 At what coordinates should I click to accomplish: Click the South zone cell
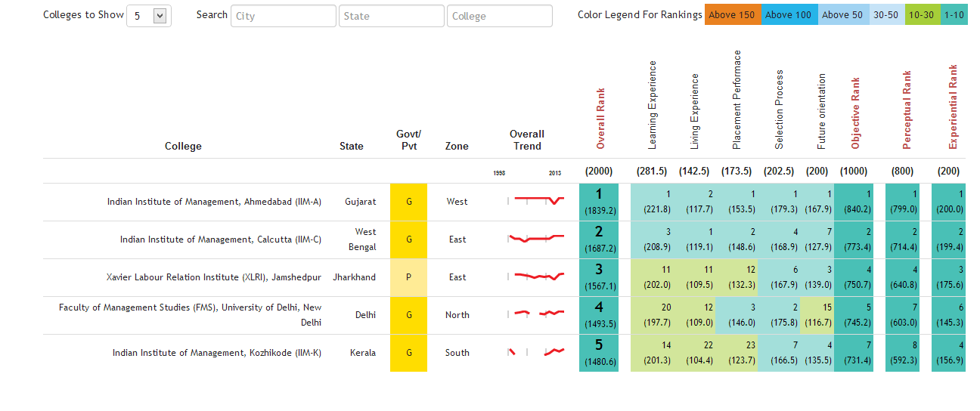(x=457, y=353)
